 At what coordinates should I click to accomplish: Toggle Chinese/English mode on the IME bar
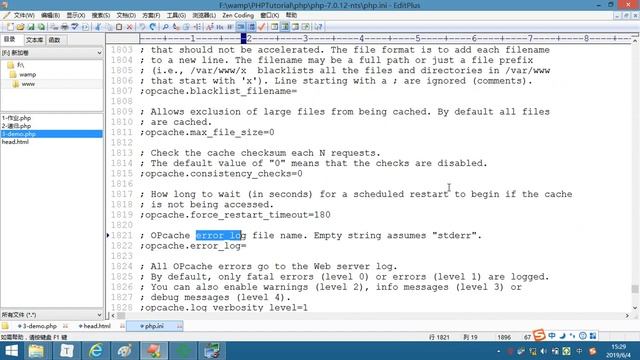pos(552,336)
